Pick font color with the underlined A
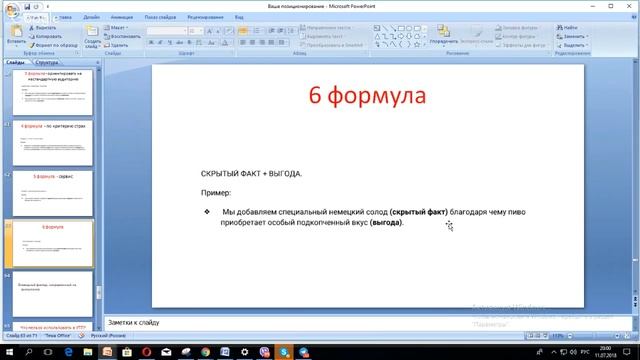640x360 pixels. pyautogui.click(x=225, y=42)
